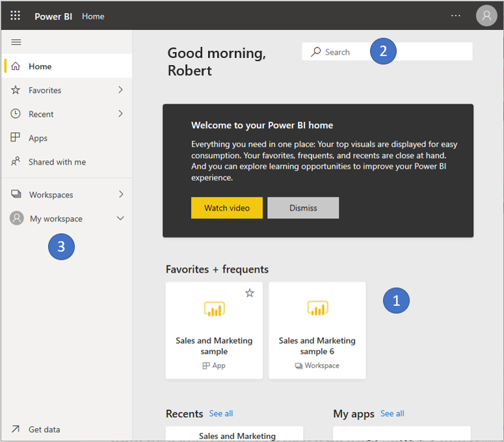This screenshot has width=504, height=442.
Task: Click the Power BI title in header
Action: point(53,16)
